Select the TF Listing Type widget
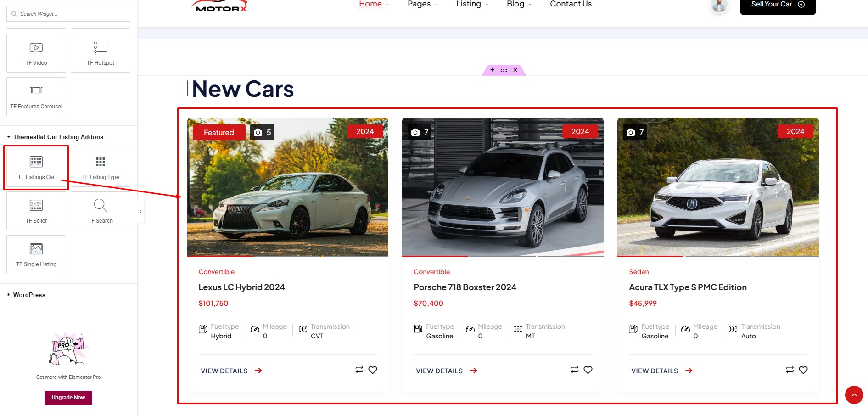This screenshot has height=416, width=868. (101, 167)
